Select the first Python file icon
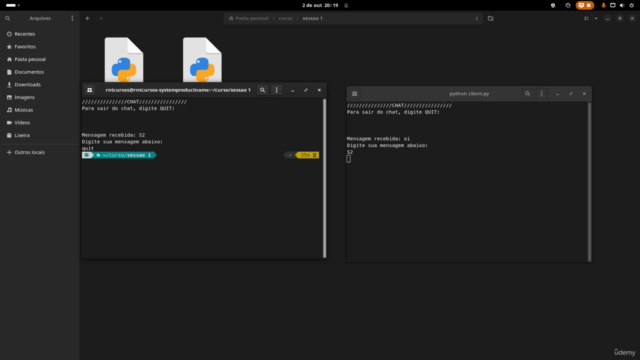The height and width of the screenshot is (360, 640). (x=124, y=60)
